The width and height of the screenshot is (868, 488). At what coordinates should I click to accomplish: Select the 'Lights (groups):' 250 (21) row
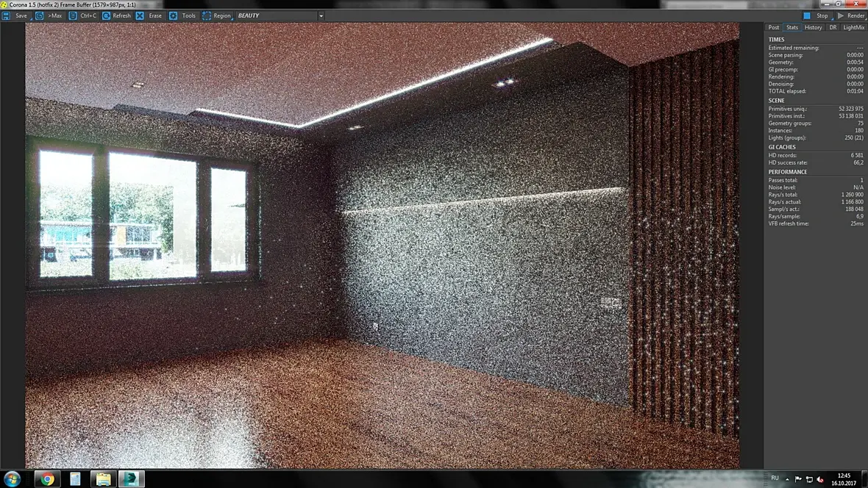[x=816, y=137]
